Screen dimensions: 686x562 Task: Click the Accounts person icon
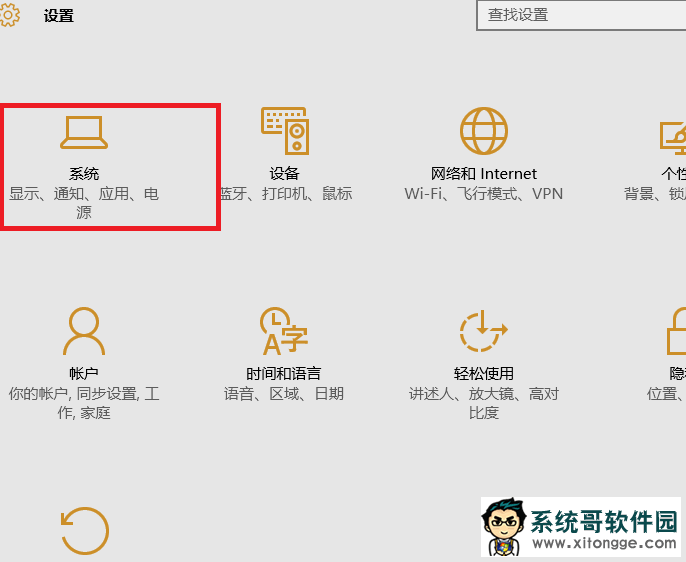(x=84, y=331)
